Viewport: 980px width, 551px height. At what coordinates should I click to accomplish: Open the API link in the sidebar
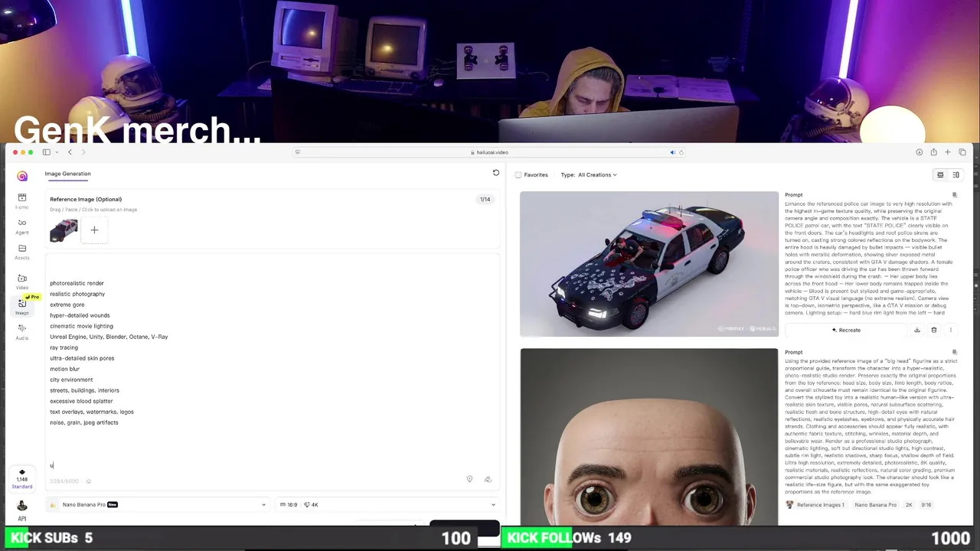(22, 519)
